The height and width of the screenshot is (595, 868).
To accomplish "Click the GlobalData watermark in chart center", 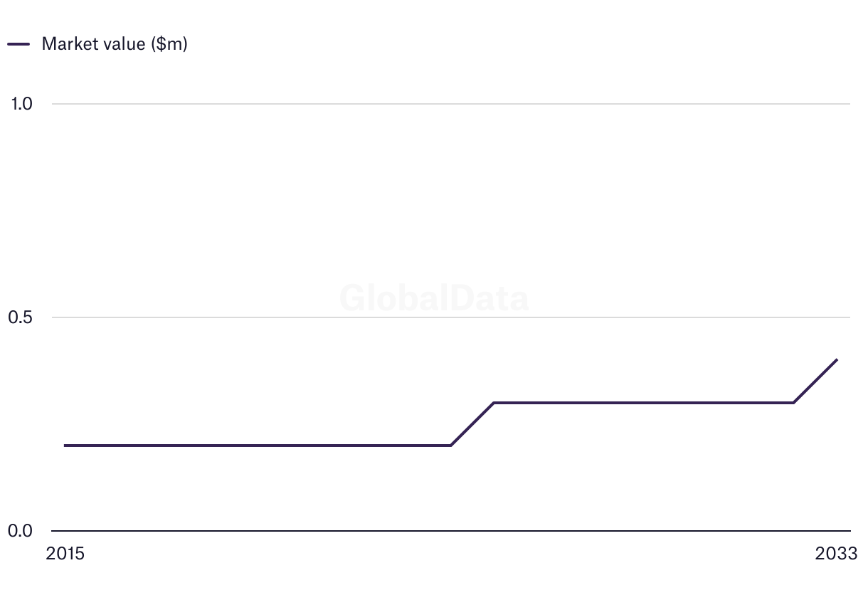I will [434, 297].
